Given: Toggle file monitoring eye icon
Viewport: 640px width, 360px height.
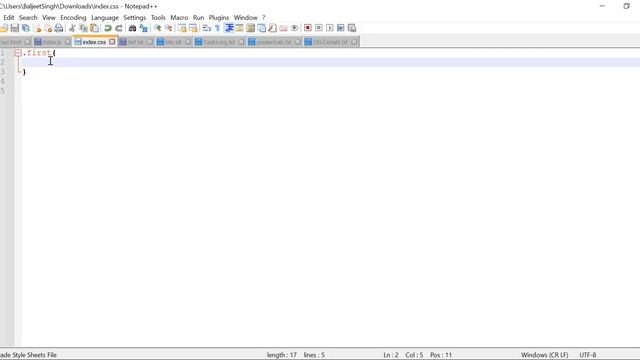Looking at the screenshot, I should [x=294, y=28].
